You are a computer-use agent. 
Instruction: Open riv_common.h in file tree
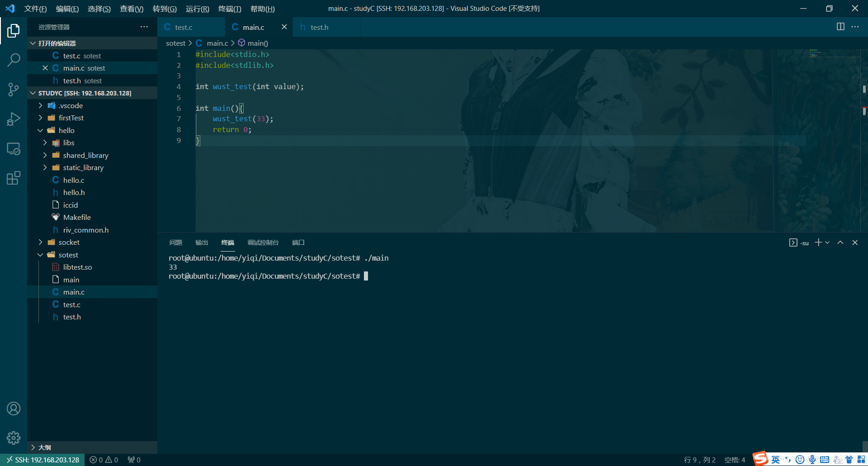[x=92, y=230]
